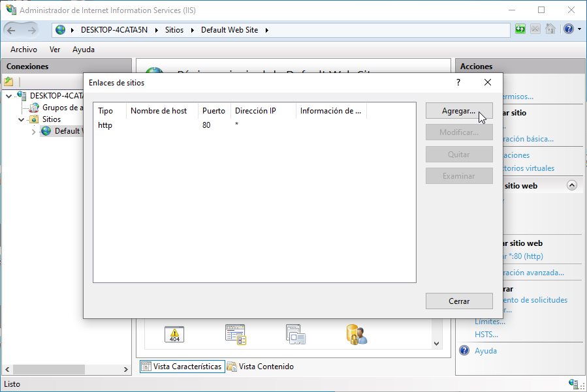The height and width of the screenshot is (392, 587).
Task: Open the 404 error pages feature icon
Action: click(x=174, y=335)
